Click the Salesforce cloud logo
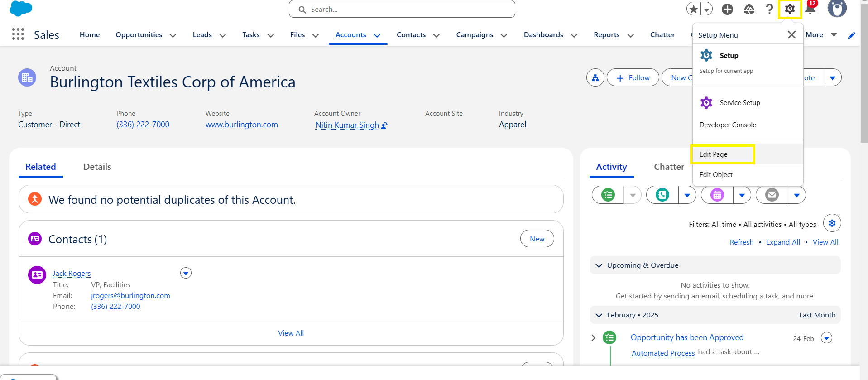This screenshot has height=380, width=868. click(x=21, y=8)
